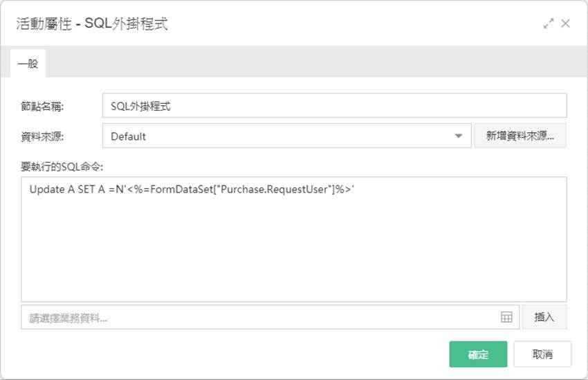The width and height of the screenshot is (588, 380).
Task: Click the 請選擇業務資料 field
Action: [270, 317]
